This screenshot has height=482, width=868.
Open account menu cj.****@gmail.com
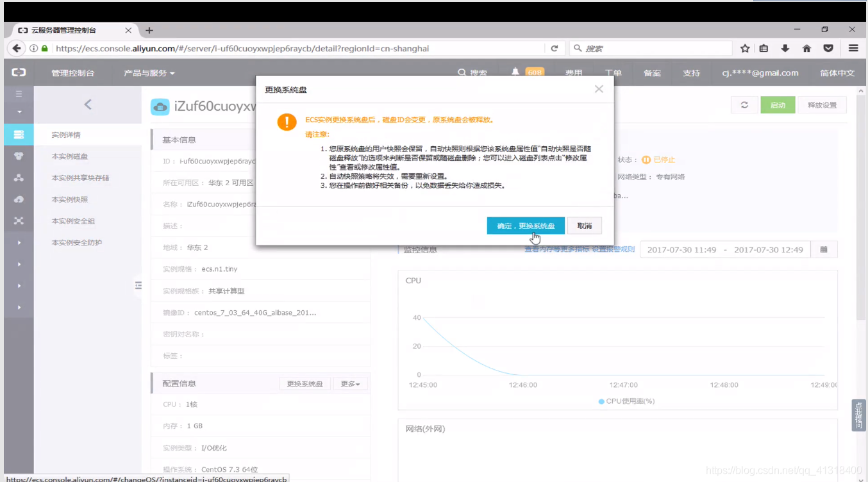tap(760, 73)
